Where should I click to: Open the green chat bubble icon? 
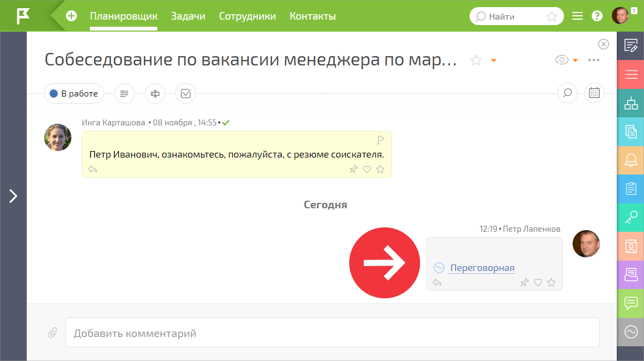click(630, 303)
